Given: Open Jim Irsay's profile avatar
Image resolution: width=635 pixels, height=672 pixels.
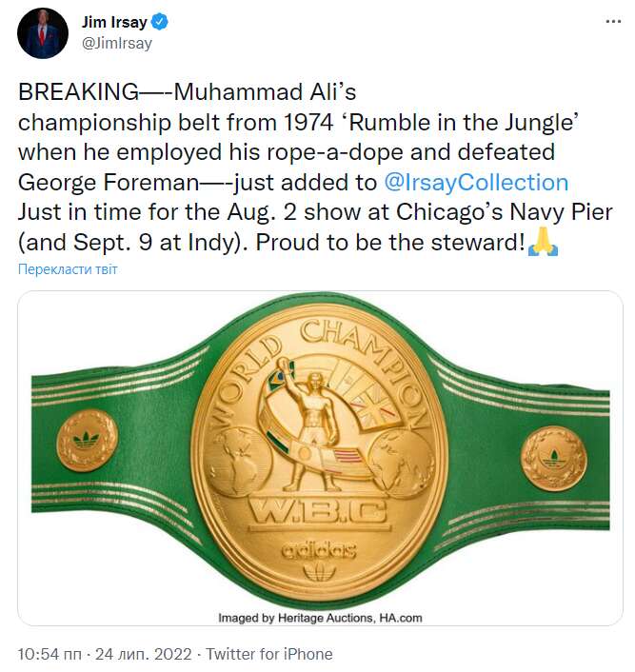Looking at the screenshot, I should [x=43, y=33].
